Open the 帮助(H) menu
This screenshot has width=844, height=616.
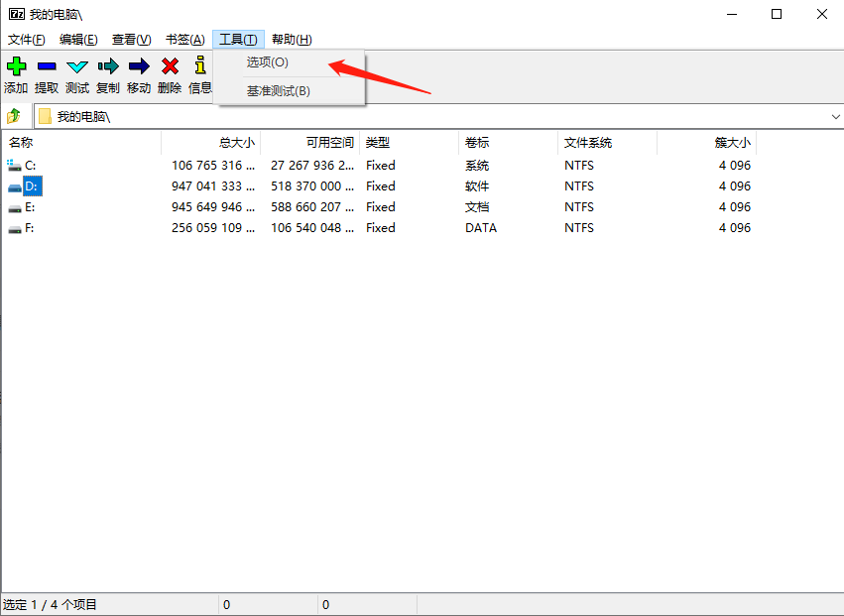(x=292, y=40)
